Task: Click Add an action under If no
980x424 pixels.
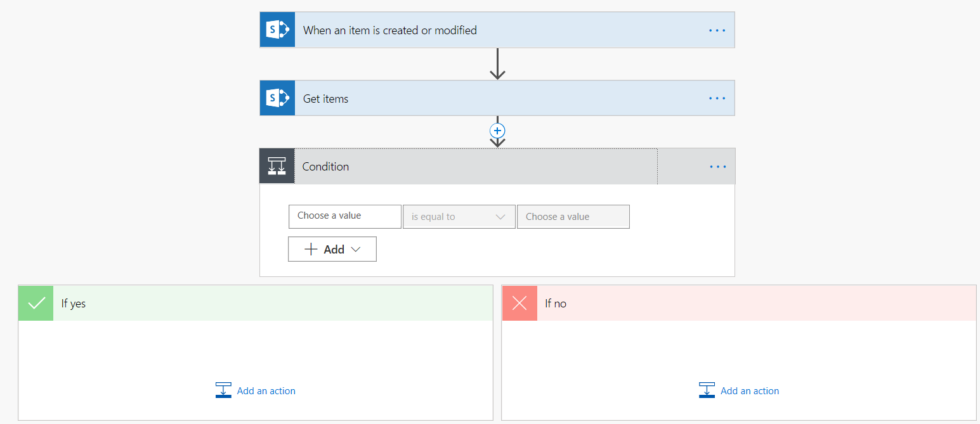Action: tap(750, 390)
